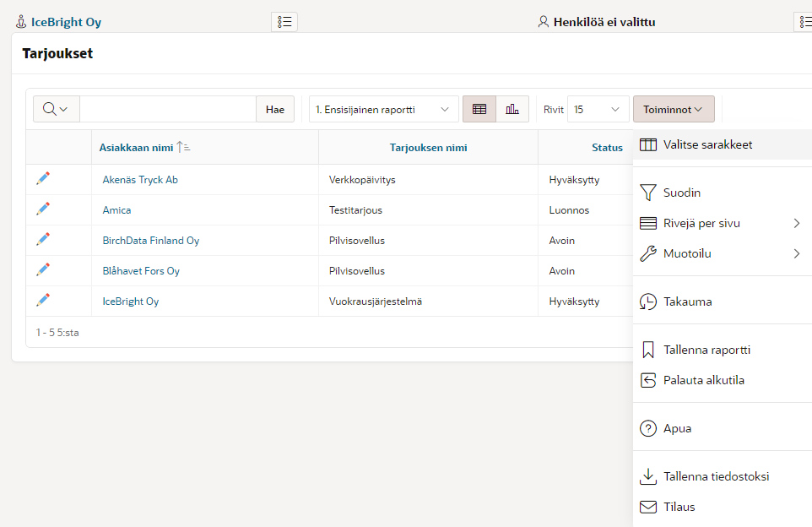Open list icon next to IceBright Oy header

pyautogui.click(x=284, y=22)
